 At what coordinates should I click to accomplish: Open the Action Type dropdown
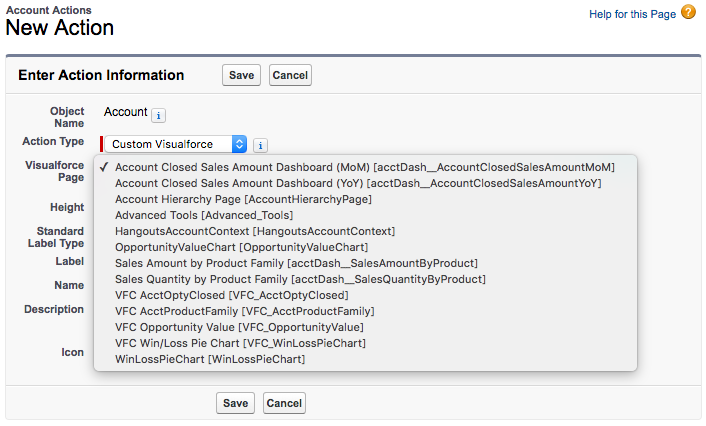(175, 144)
